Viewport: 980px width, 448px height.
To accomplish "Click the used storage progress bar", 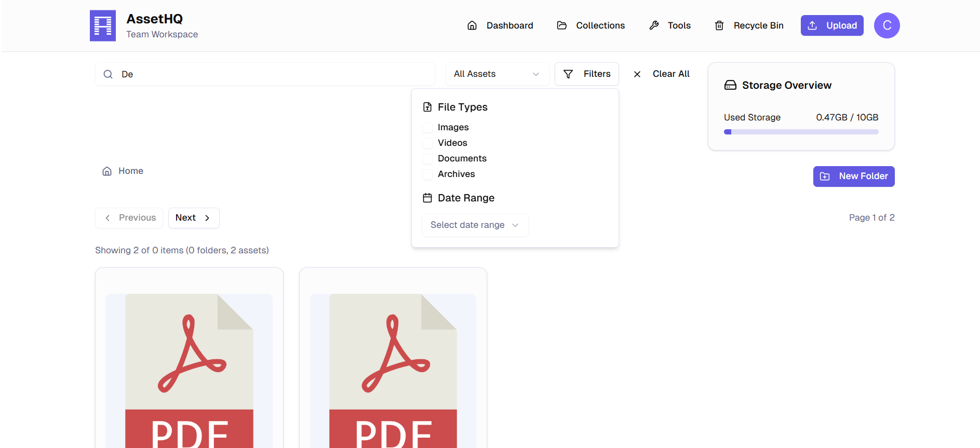I will coord(801,132).
